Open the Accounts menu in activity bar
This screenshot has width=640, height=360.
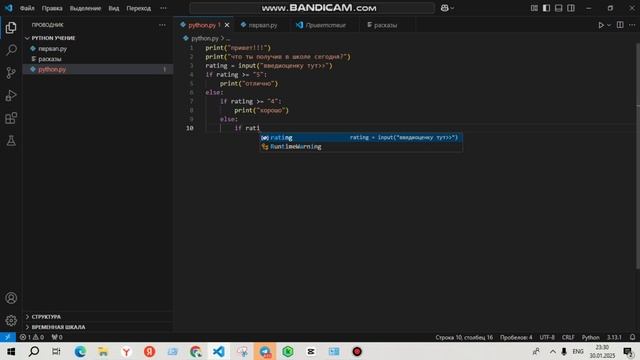[11, 298]
